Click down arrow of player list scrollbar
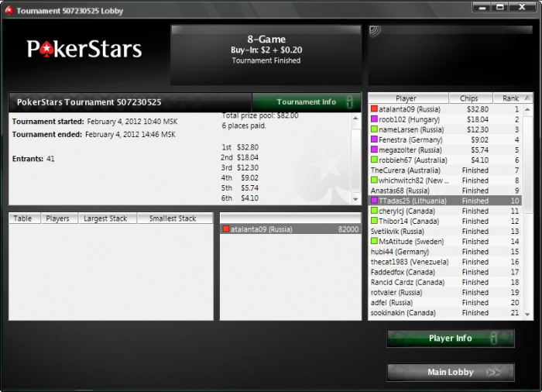This screenshot has width=542, height=392. pos(527,315)
